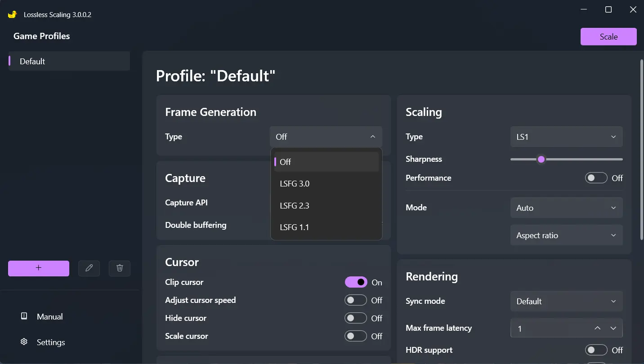Turn on the HDR support toggle

pyautogui.click(x=596, y=350)
